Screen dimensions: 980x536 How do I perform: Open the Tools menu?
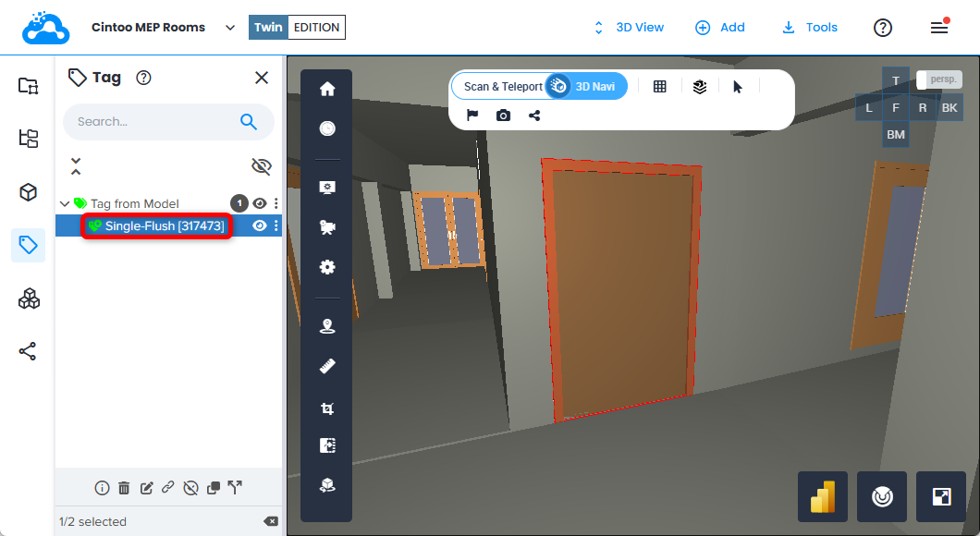pos(809,28)
